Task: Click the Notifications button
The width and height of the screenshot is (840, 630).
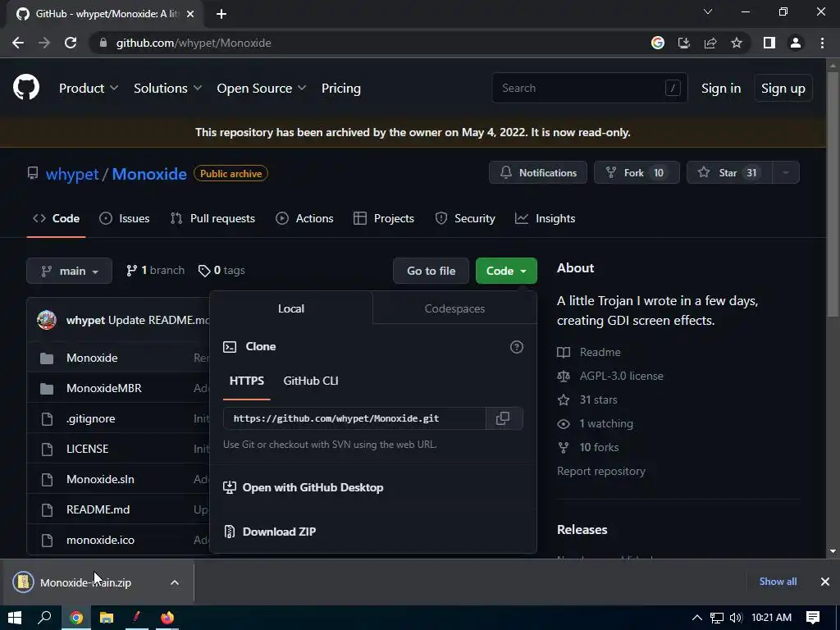Action: coord(538,172)
